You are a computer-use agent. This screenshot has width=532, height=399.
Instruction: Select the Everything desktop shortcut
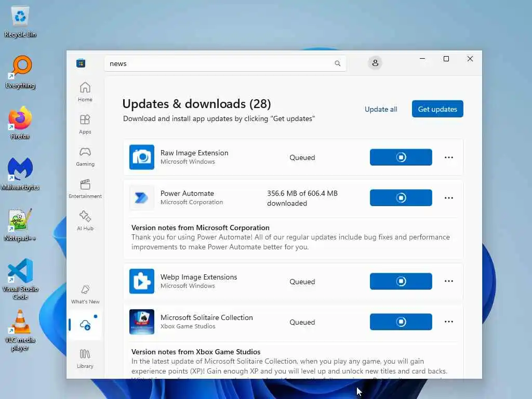20,72
